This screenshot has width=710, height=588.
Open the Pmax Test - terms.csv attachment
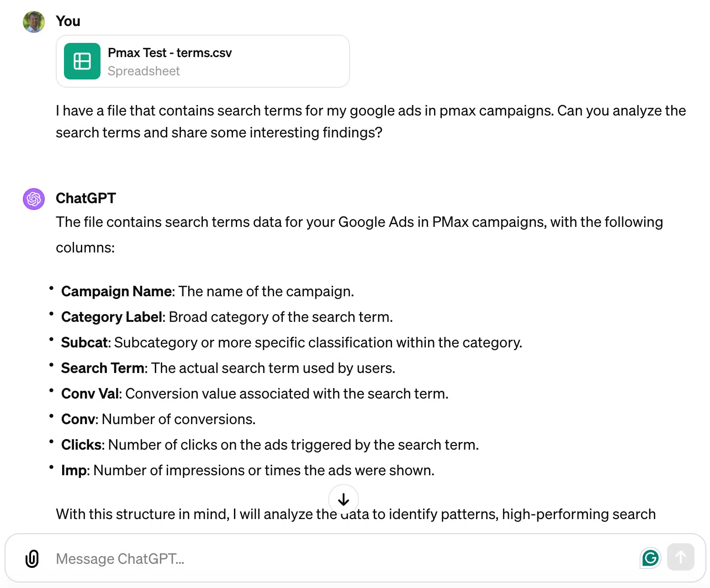[203, 61]
